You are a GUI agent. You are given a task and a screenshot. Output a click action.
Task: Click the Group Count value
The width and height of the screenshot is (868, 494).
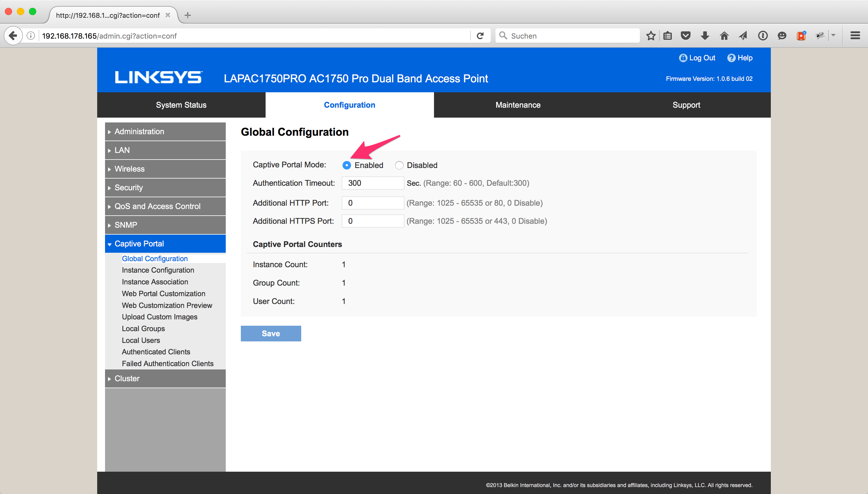point(343,283)
